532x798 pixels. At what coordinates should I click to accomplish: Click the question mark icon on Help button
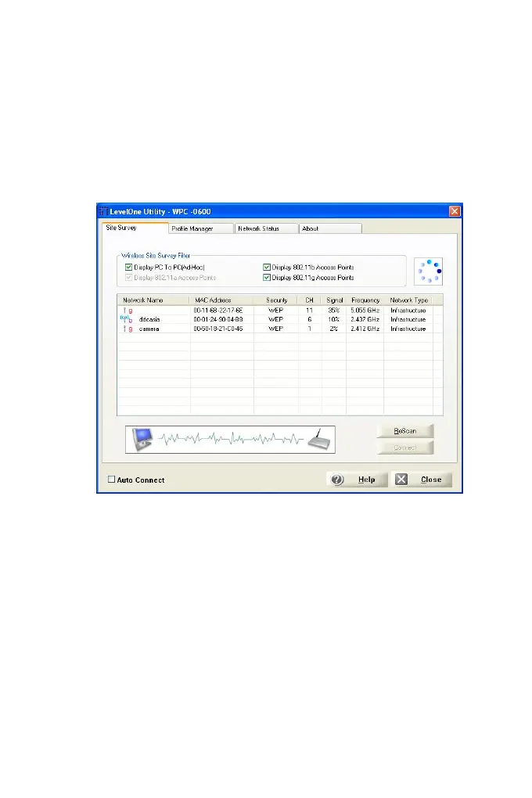(x=337, y=480)
